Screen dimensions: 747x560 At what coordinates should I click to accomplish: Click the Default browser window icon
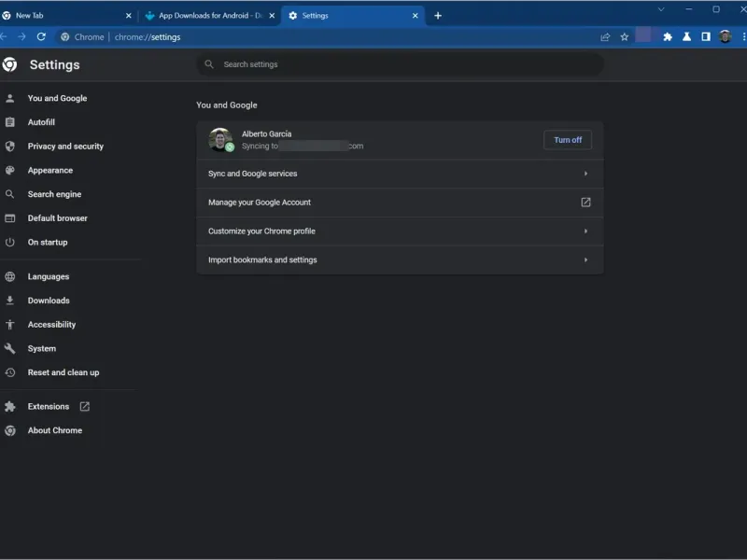tap(9, 218)
